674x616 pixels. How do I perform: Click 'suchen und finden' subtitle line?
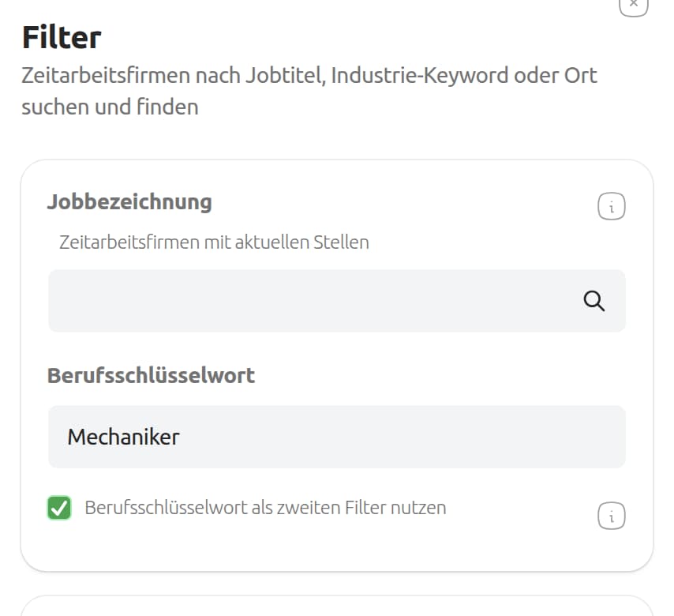pyautogui.click(x=110, y=107)
